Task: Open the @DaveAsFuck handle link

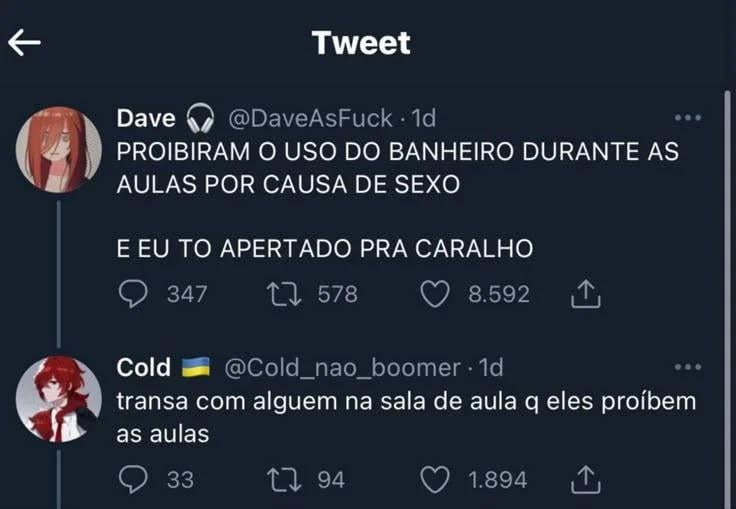Action: tap(310, 118)
